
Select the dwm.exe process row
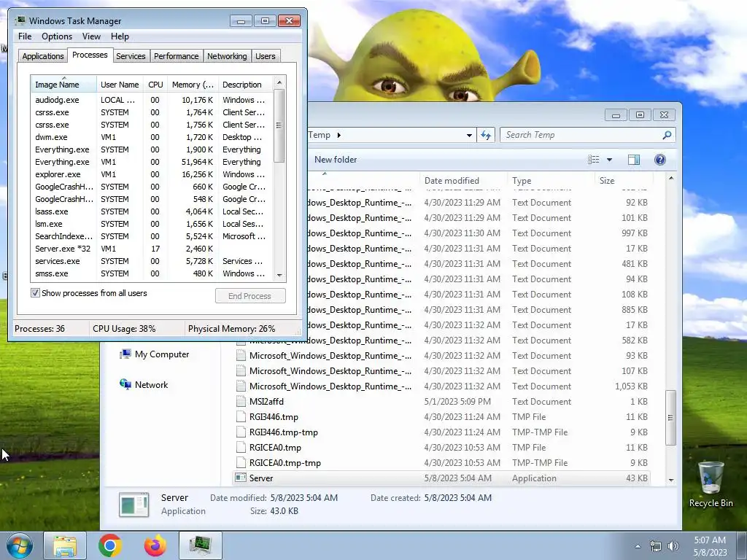152,137
